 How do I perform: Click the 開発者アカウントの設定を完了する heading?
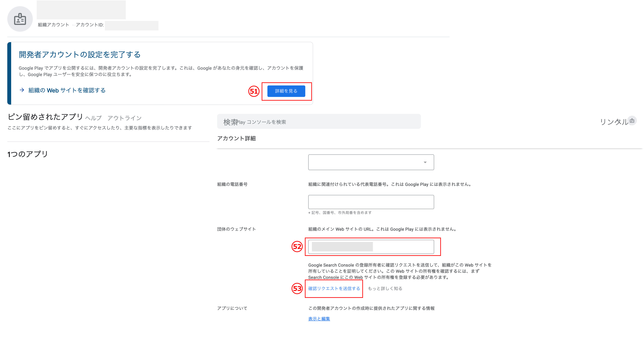(x=80, y=55)
